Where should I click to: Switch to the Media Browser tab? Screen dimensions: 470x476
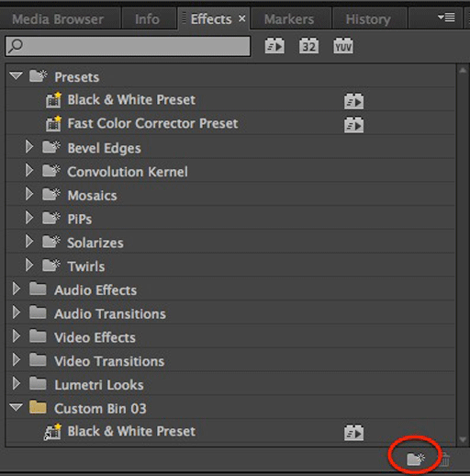pyautogui.click(x=58, y=19)
